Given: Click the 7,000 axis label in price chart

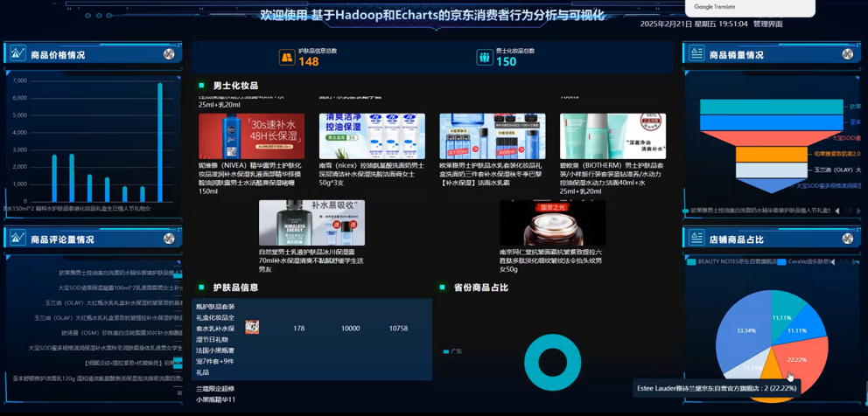Looking at the screenshot, I should tap(19, 80).
